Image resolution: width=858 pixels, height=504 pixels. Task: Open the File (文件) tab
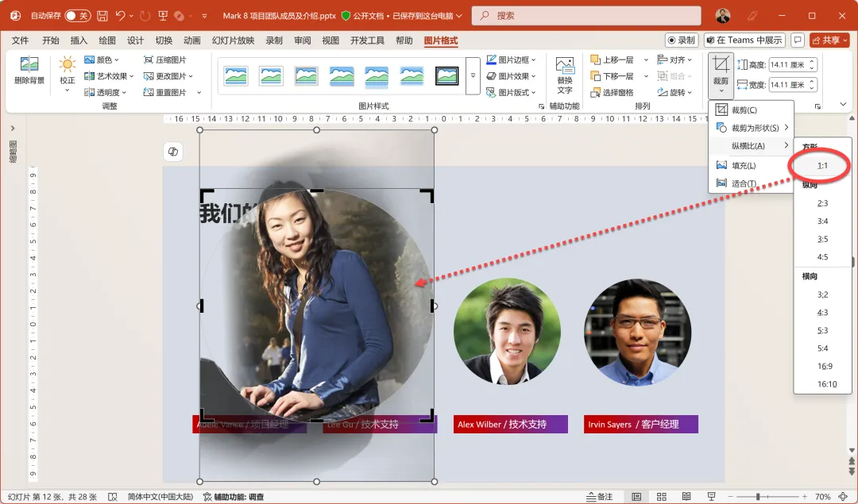(x=20, y=40)
